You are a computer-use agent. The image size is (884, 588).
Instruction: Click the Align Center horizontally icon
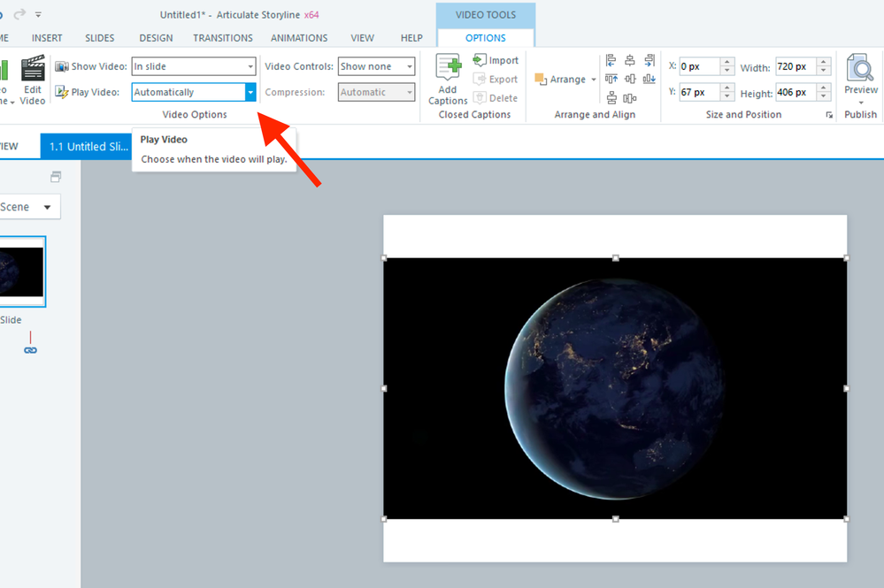(x=630, y=60)
